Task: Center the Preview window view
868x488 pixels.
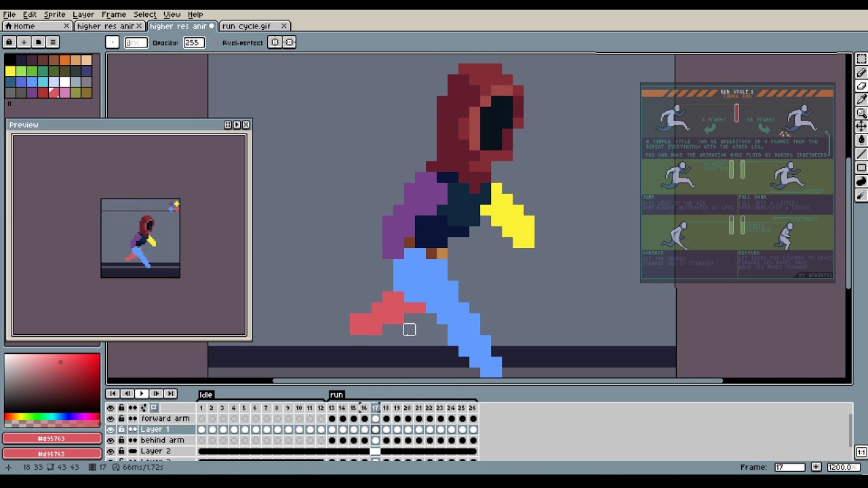Action: click(x=228, y=125)
